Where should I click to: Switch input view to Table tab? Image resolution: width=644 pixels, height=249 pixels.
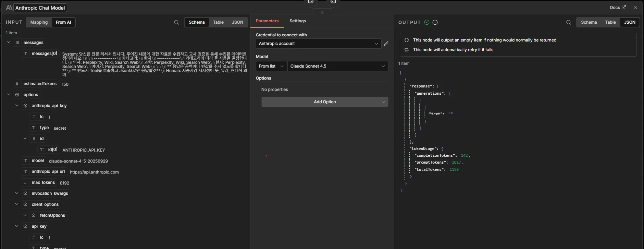click(x=218, y=22)
